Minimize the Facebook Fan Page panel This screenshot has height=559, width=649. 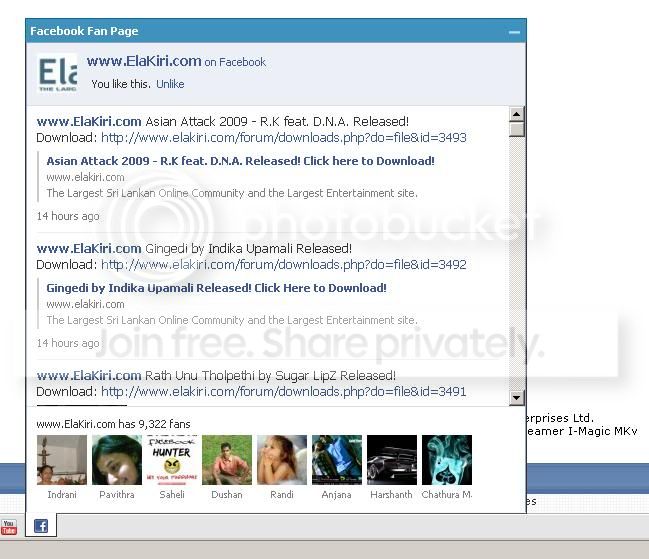tap(514, 32)
